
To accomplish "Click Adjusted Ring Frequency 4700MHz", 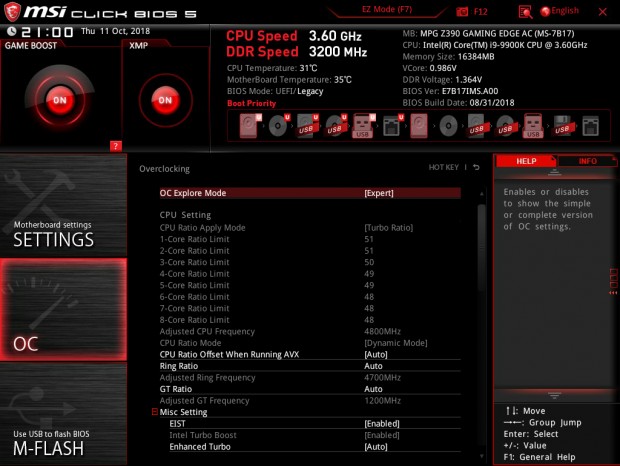I will point(382,377).
